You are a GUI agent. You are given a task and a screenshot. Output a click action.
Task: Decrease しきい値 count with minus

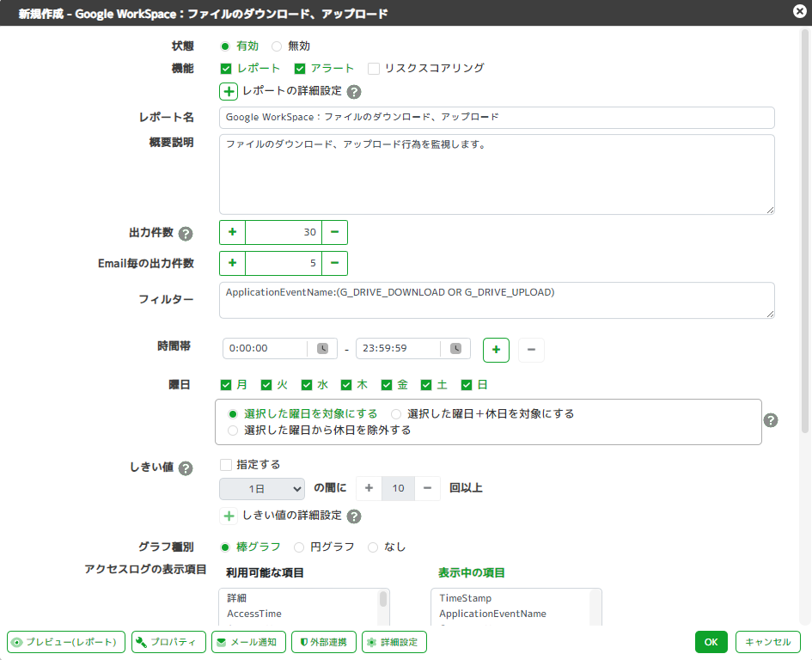427,488
